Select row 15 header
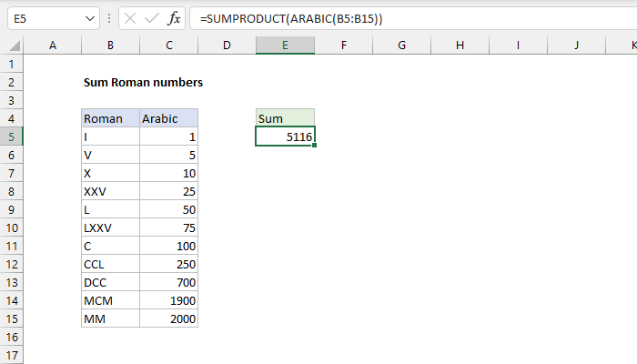Screen dimensions: 637x364 pyautogui.click(x=11, y=318)
